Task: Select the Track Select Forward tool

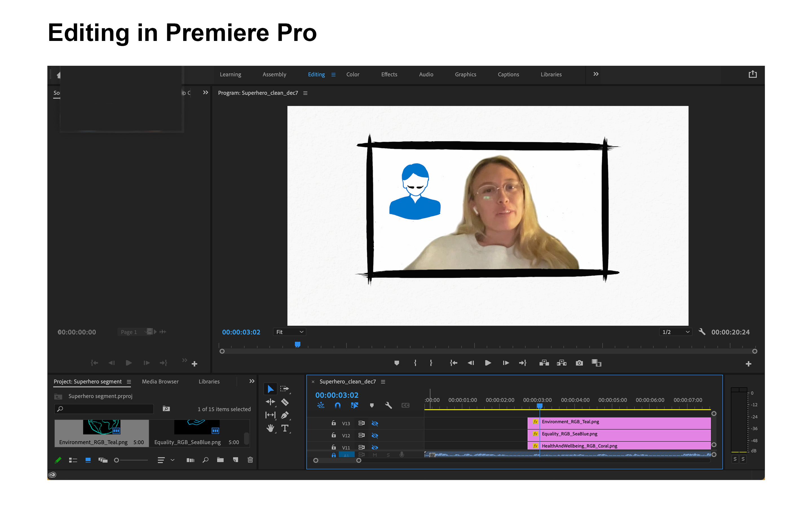Action: 284,389
